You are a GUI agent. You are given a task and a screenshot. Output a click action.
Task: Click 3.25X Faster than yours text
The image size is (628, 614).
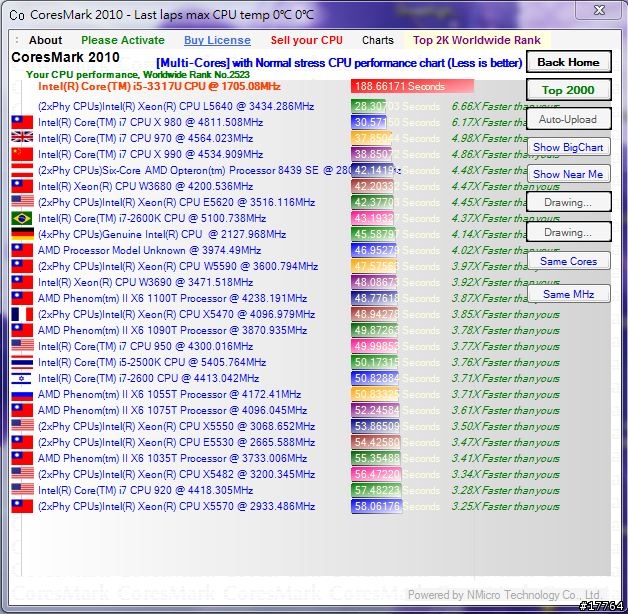coord(505,506)
